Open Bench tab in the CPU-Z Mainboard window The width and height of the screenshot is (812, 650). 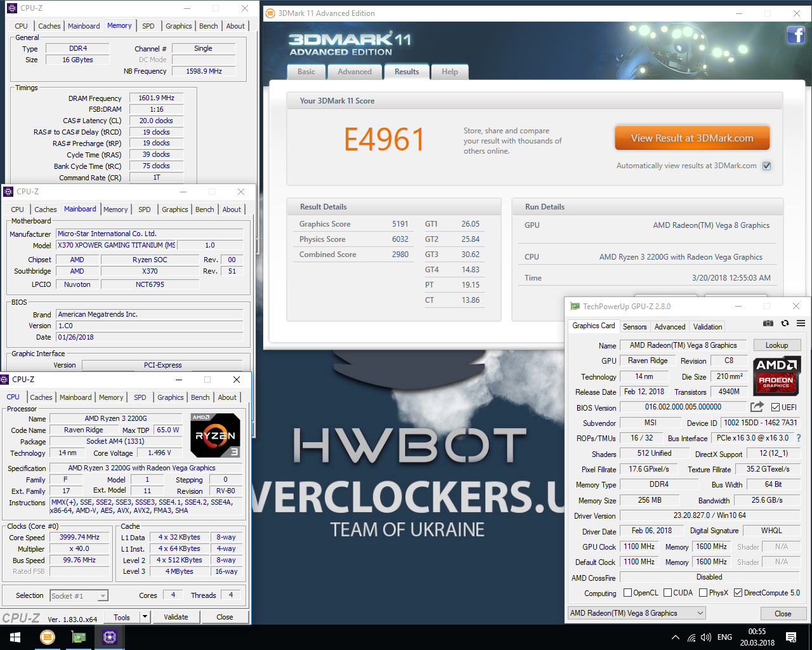coord(204,209)
